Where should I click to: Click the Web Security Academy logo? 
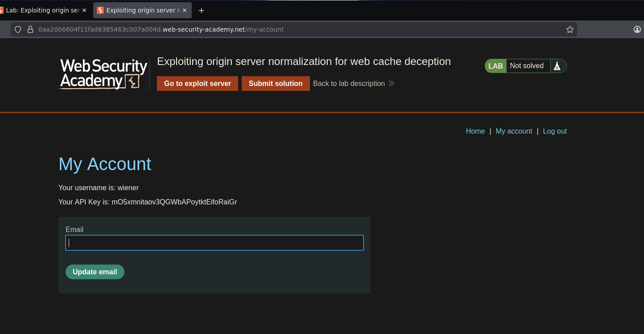pyautogui.click(x=103, y=74)
